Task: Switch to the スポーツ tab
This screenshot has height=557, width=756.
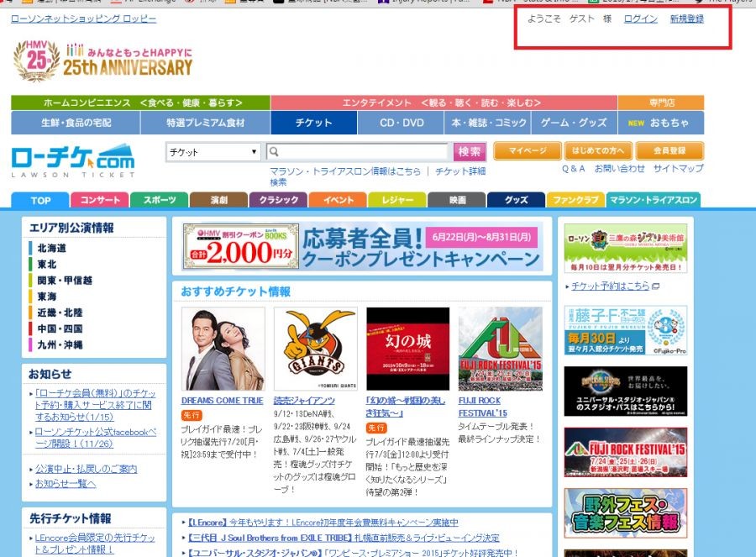Action: click(159, 200)
